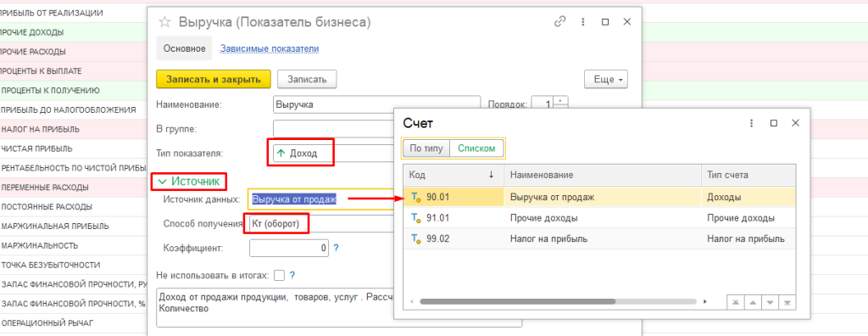Click the Доходы type cell

coord(724,197)
